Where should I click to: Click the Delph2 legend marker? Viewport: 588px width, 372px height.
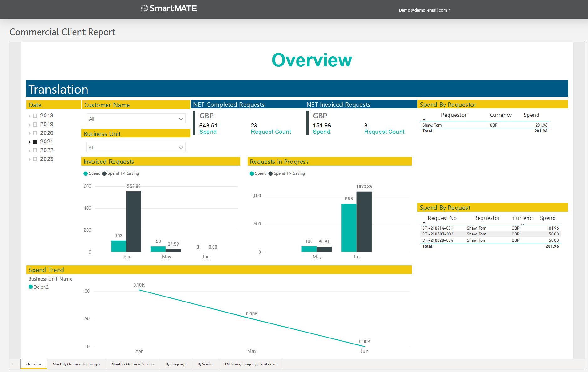click(x=31, y=287)
